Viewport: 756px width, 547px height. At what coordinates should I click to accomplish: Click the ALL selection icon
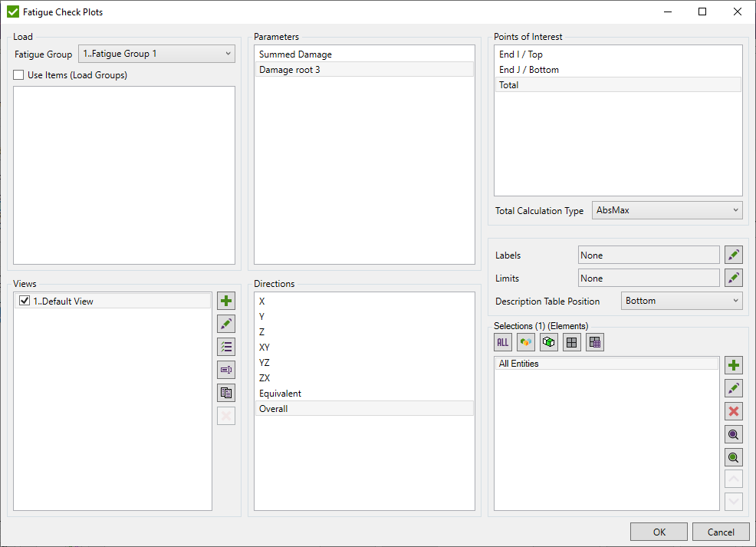click(503, 342)
